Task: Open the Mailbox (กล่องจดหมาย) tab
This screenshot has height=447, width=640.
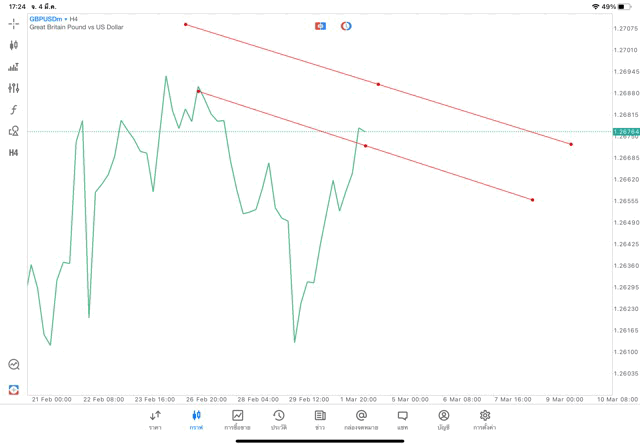Action: pyautogui.click(x=361, y=420)
